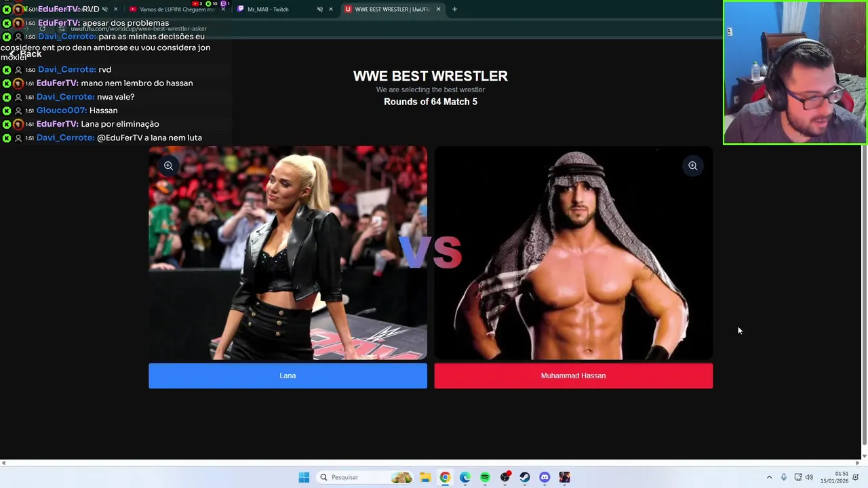The height and width of the screenshot is (488, 868).
Task: Click chat message 'nwa vale?'
Action: point(116,97)
